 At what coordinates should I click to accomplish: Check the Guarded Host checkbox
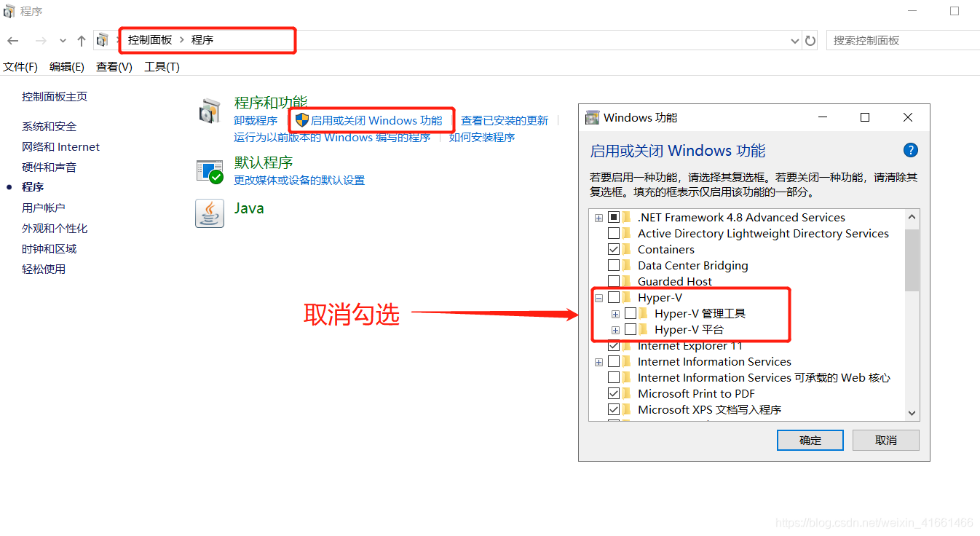(x=614, y=282)
